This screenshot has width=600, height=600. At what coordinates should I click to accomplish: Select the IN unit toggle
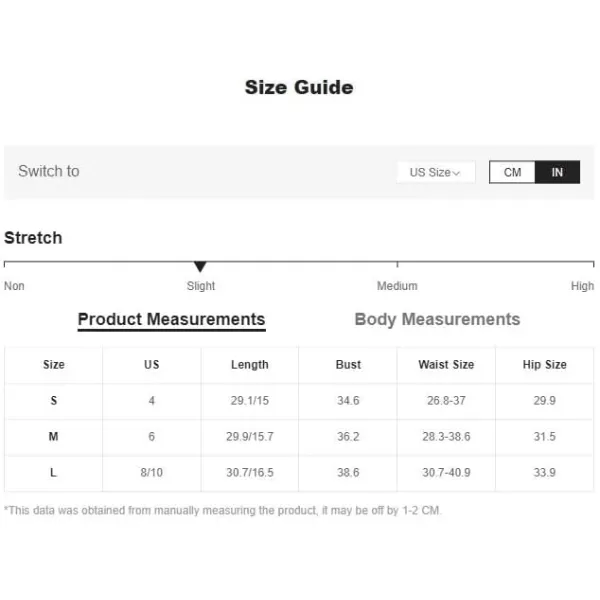pyautogui.click(x=557, y=172)
